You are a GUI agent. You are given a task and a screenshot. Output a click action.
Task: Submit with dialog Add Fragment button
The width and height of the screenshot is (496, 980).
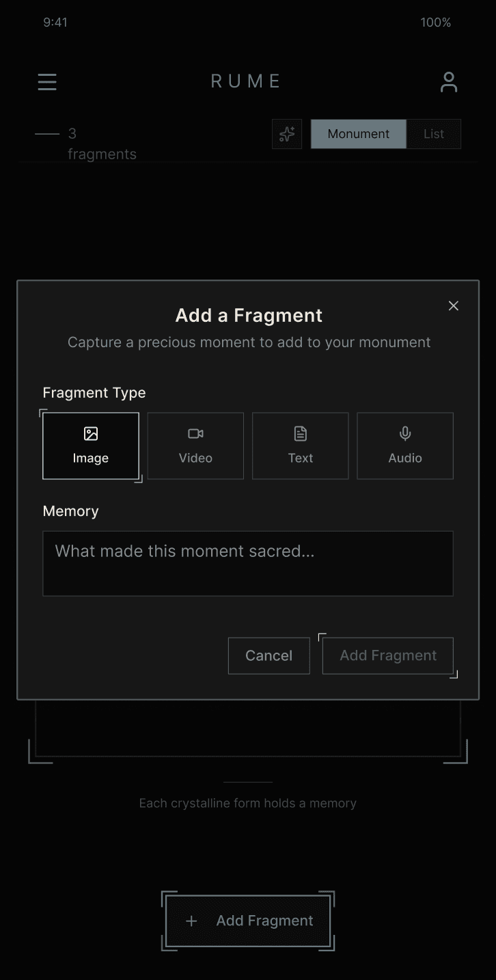coord(388,655)
